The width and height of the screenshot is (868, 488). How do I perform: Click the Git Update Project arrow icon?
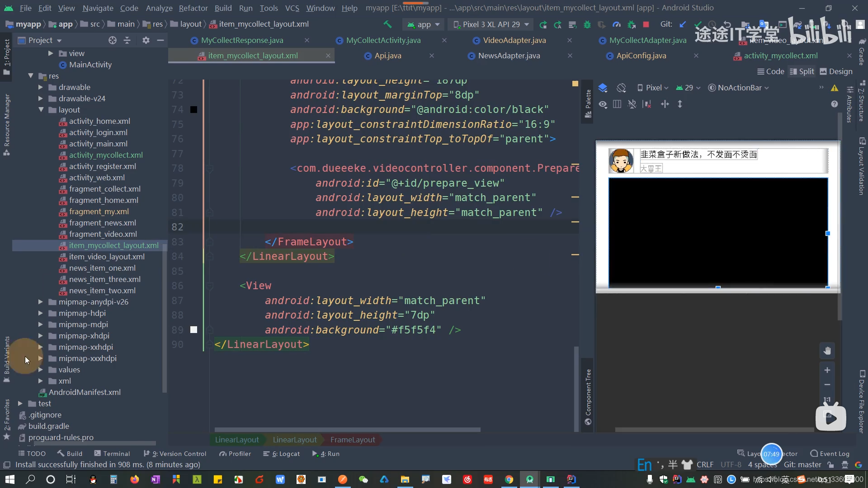click(x=683, y=24)
